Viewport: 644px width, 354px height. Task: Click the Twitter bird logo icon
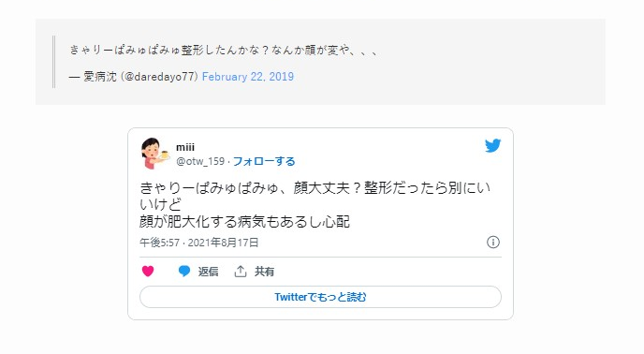click(492, 145)
